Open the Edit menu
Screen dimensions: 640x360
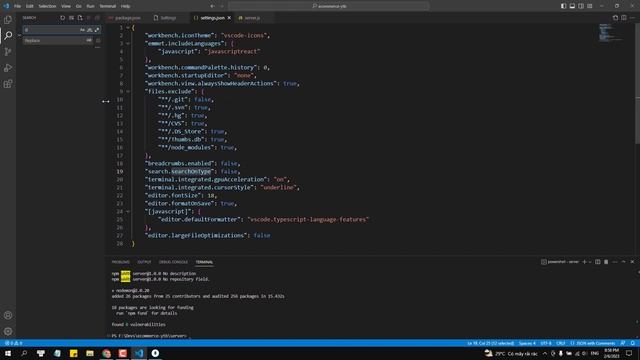click(x=29, y=6)
